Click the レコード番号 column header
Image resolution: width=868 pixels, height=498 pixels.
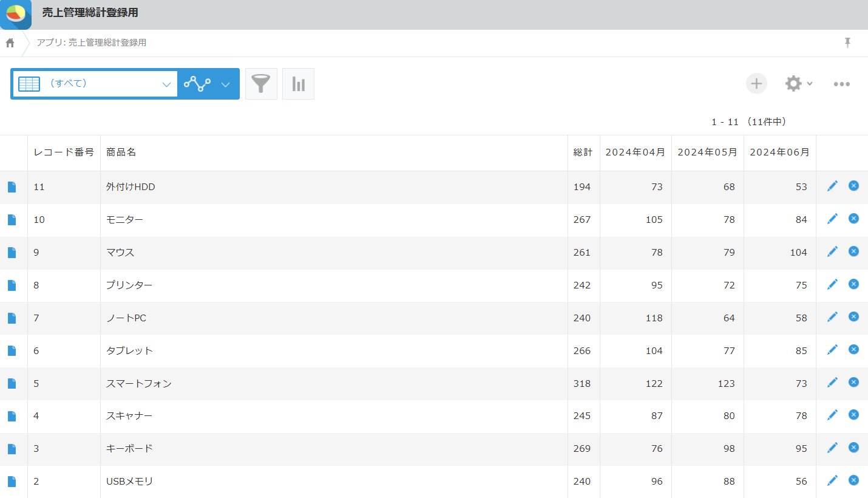64,152
